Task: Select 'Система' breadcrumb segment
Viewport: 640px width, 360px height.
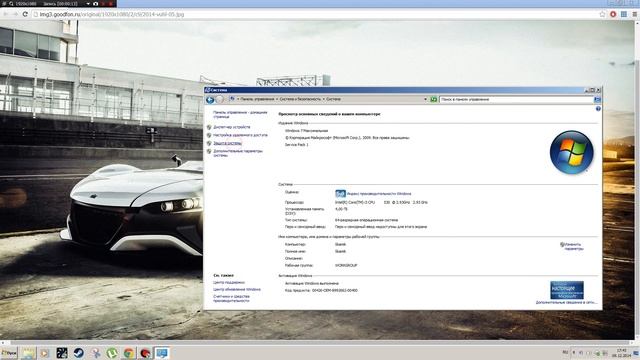Action: pyautogui.click(x=333, y=99)
